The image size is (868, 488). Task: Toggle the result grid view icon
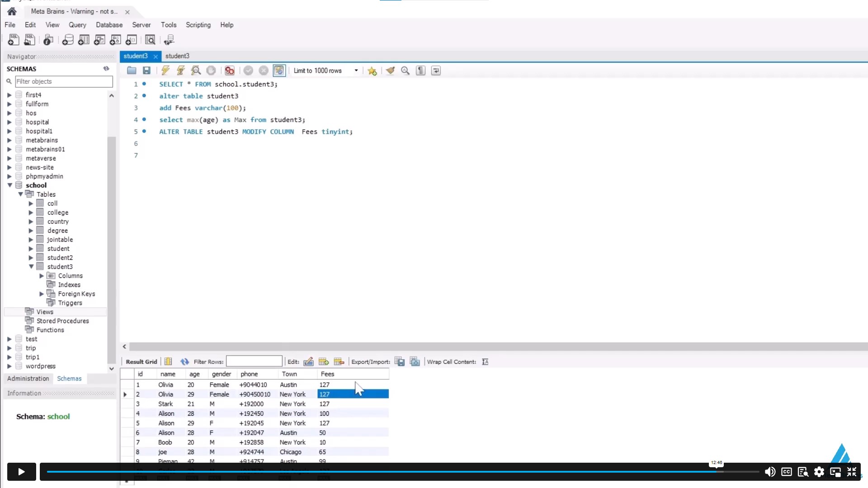click(x=168, y=361)
